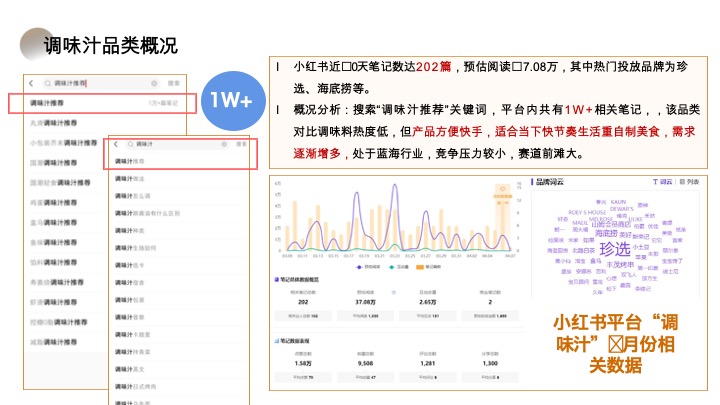
Task: Select 调味汁日式烤肉 suggestion
Action: [x=135, y=387]
